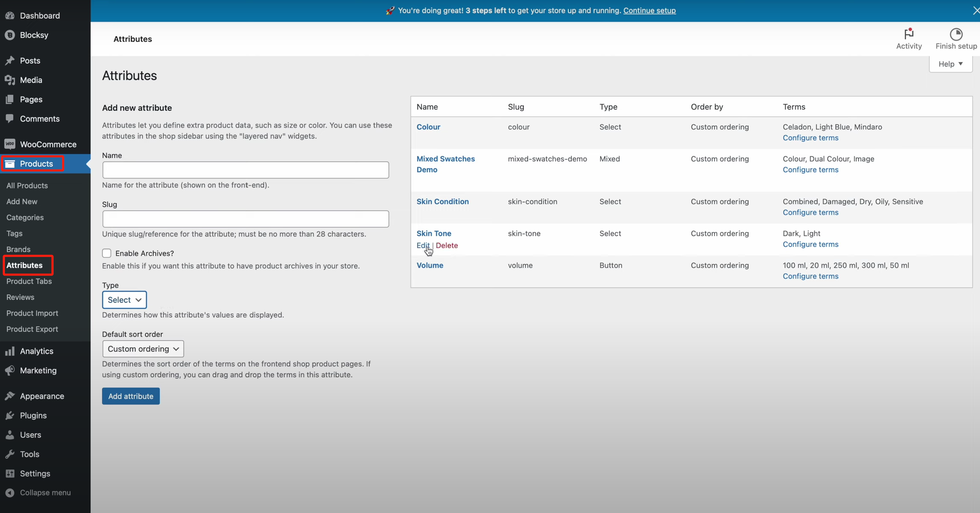The width and height of the screenshot is (980, 513).
Task: Configure terms for the Colour attribute
Action: (x=810, y=138)
